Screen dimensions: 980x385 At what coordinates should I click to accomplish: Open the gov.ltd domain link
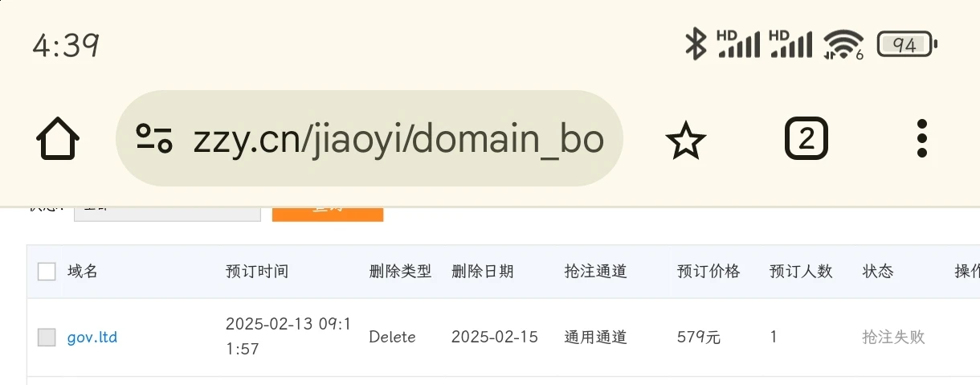pyautogui.click(x=92, y=338)
